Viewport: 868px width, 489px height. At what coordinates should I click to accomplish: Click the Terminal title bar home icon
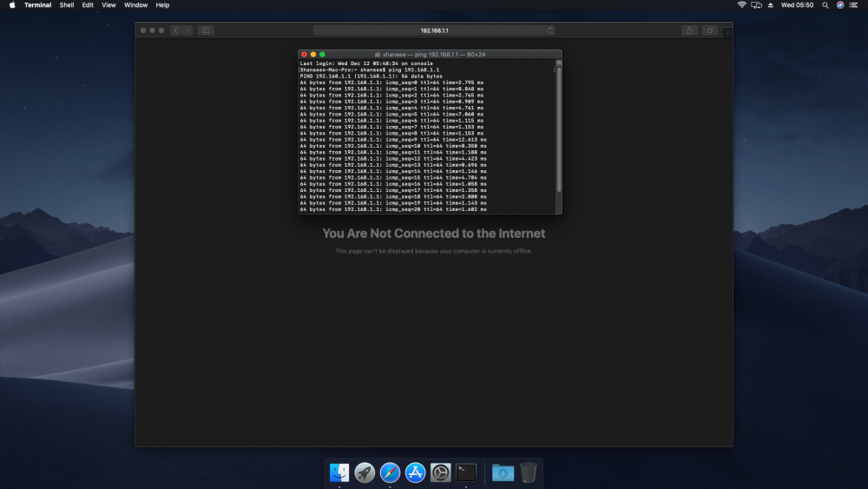378,54
